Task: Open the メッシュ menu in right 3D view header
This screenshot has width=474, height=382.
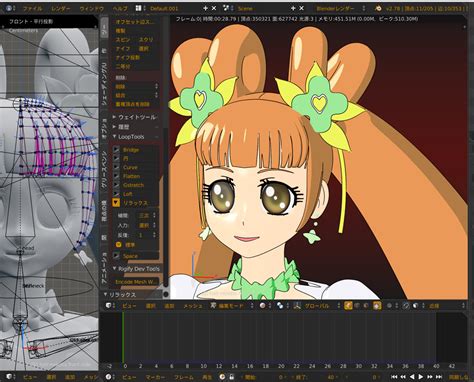Action: click(x=193, y=305)
